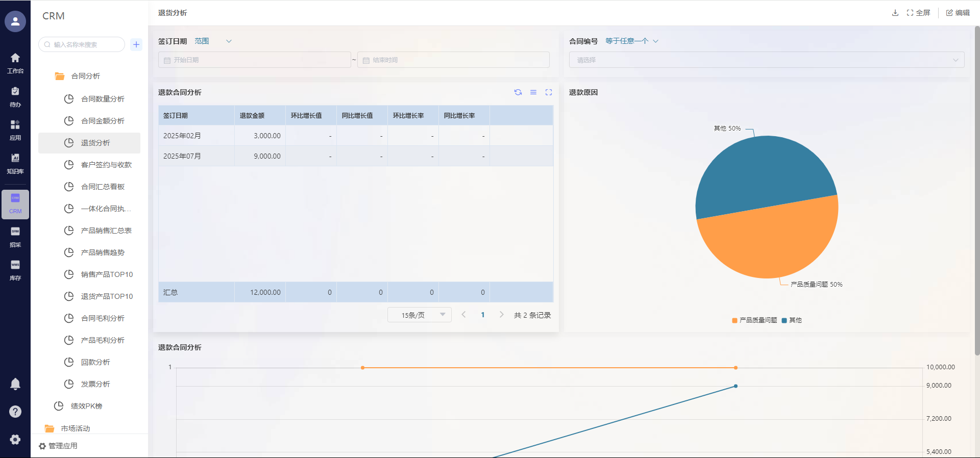Toggle 其他 legend item in pie chart
Screen dimensions: 980x458
[x=792, y=320]
